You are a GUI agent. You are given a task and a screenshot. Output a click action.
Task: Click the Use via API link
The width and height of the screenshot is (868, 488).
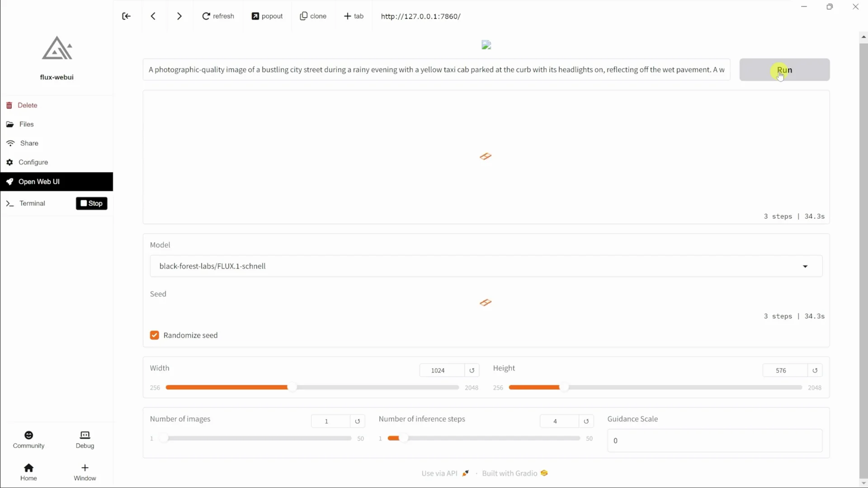click(439, 473)
